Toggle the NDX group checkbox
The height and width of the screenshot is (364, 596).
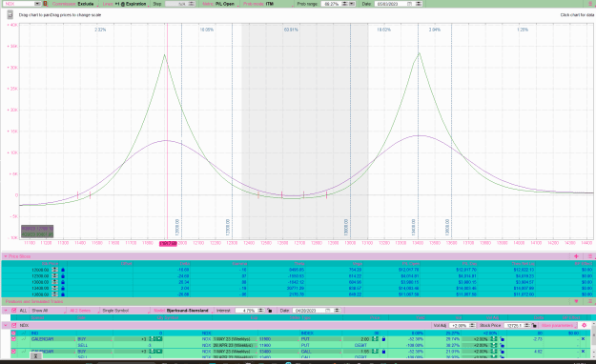pos(14,326)
